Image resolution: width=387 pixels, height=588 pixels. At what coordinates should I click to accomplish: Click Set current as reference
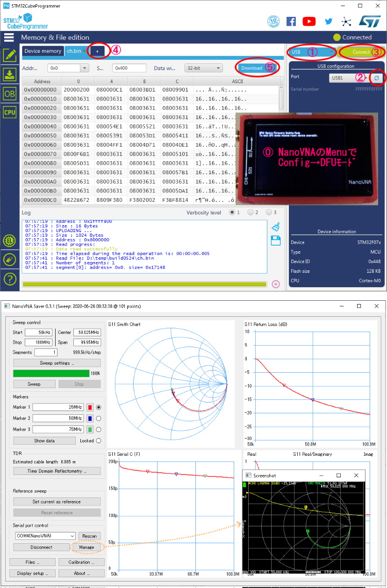pyautogui.click(x=57, y=502)
